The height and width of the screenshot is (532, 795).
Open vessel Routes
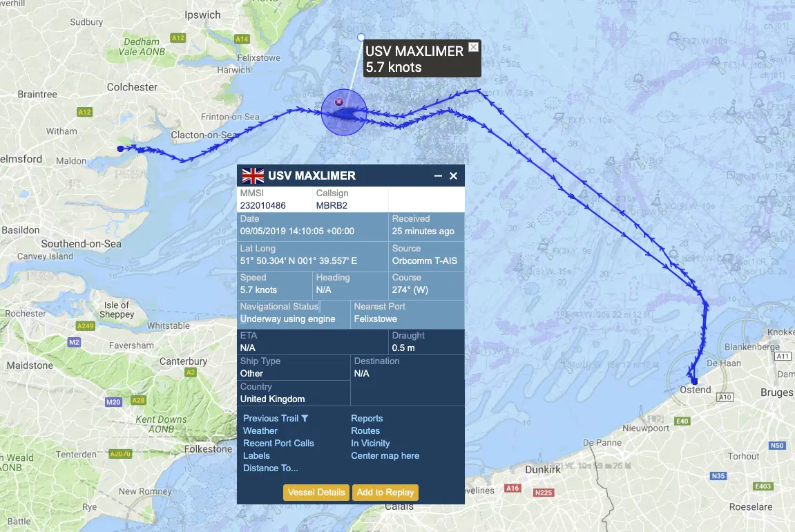[x=365, y=430]
